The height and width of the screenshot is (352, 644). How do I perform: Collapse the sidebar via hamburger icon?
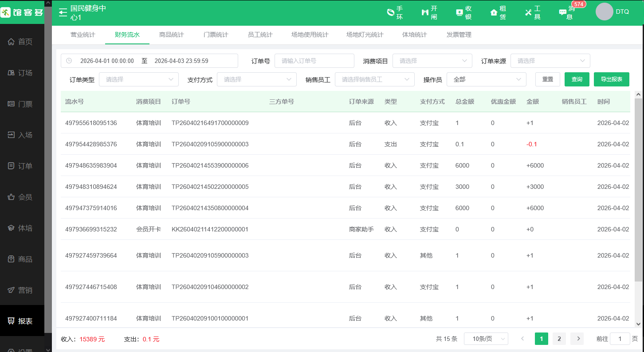[63, 12]
